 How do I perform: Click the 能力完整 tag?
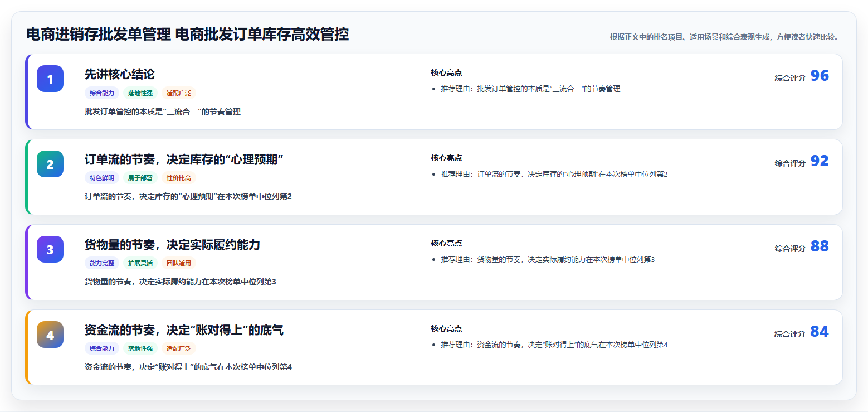102,263
